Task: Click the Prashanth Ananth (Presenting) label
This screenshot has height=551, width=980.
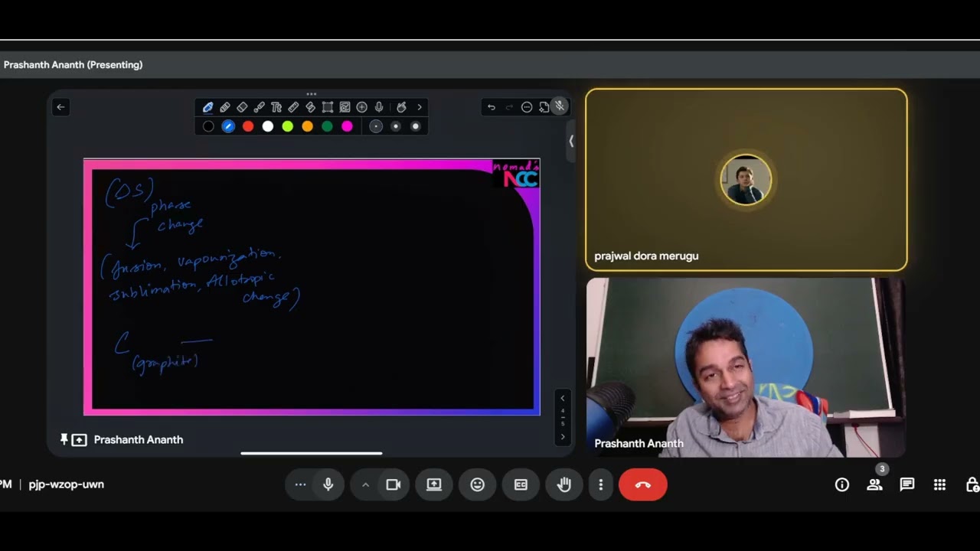Action: pos(73,65)
